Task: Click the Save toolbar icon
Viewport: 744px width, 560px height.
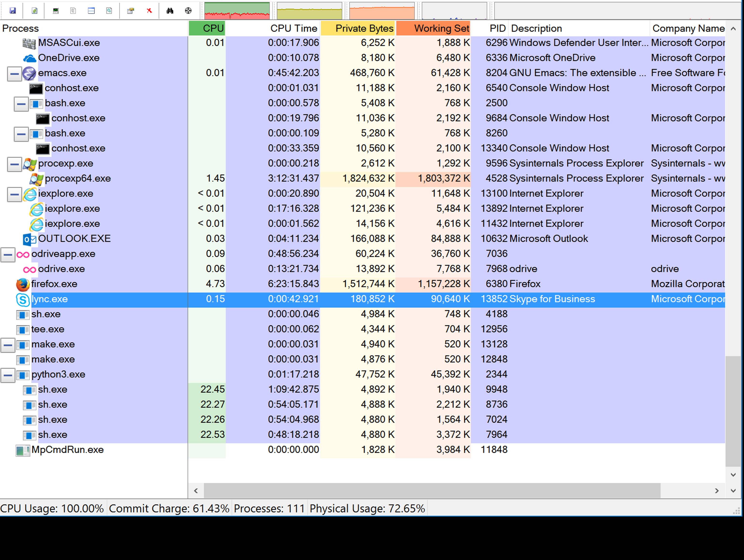Action: click(12, 11)
